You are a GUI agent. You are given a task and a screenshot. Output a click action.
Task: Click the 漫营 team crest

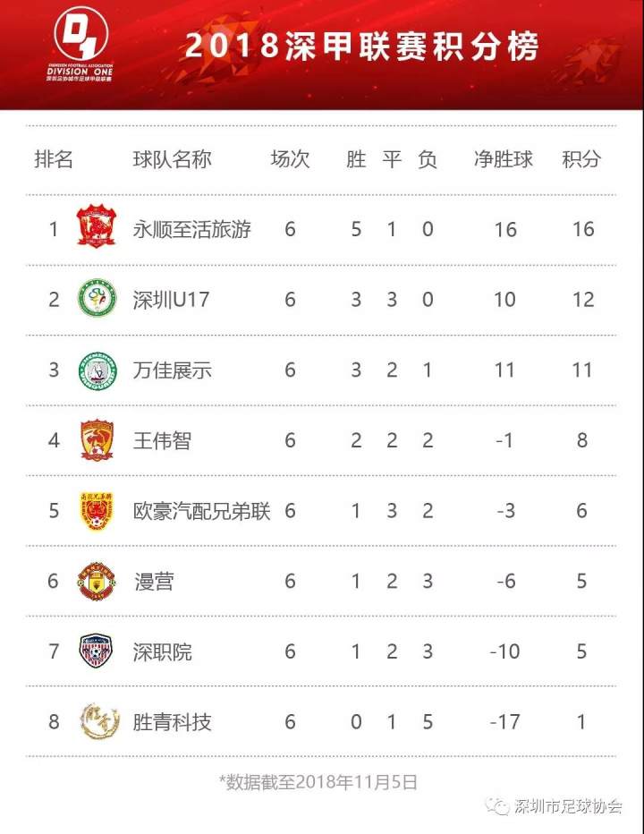tap(97, 582)
